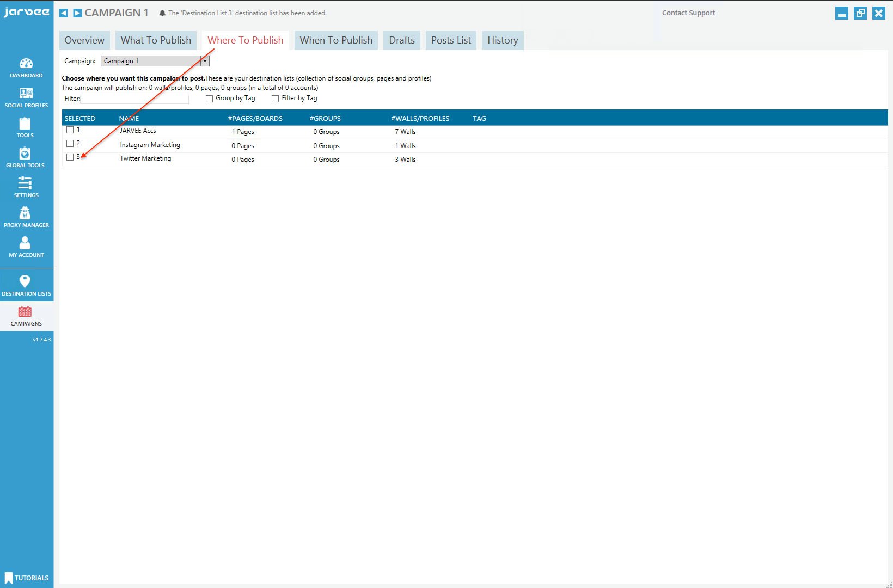Select the JARVEE Accs row name
893x588 pixels.
tap(138, 131)
